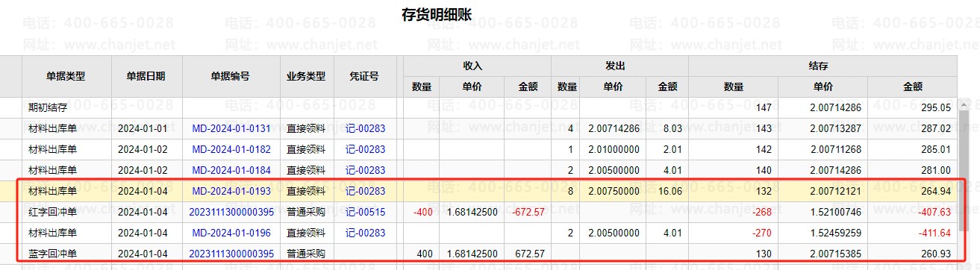Viewport: 980px width, 270px height.
Task: Click 普通采购 in the 红字回冲单 row
Action: (306, 212)
